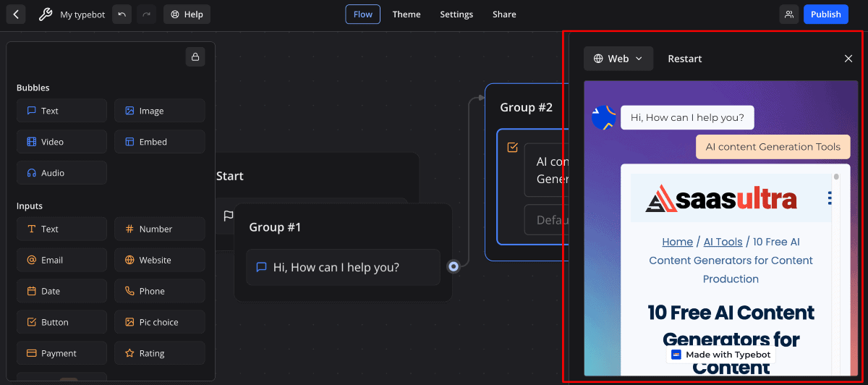Open the three-dot menu in saasultra embed
This screenshot has height=385, width=868.
point(830,198)
